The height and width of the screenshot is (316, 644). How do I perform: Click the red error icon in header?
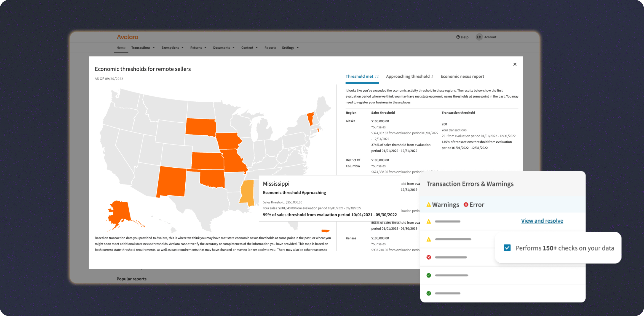click(x=466, y=205)
